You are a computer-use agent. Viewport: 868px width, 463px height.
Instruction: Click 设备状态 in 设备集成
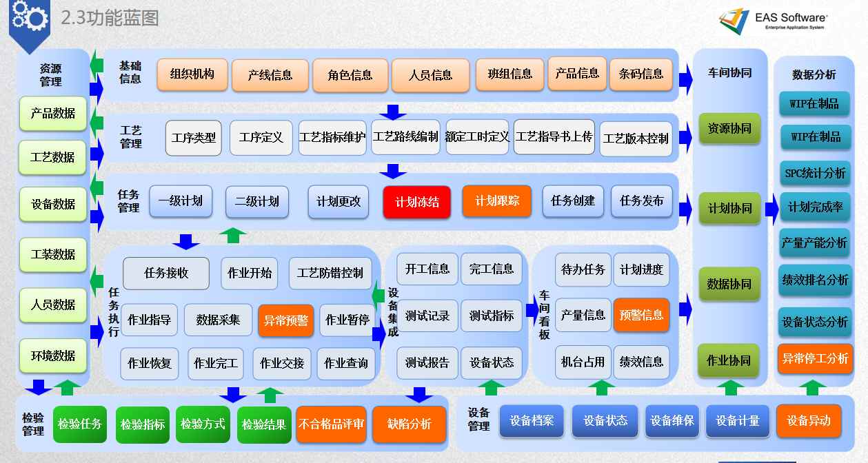[x=492, y=362]
